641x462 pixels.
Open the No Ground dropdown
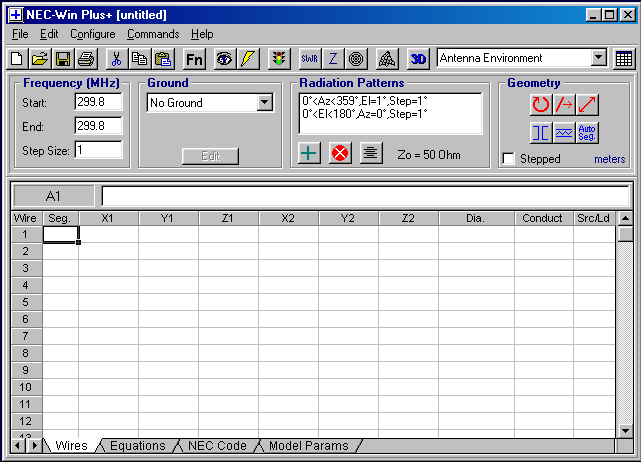pos(265,102)
